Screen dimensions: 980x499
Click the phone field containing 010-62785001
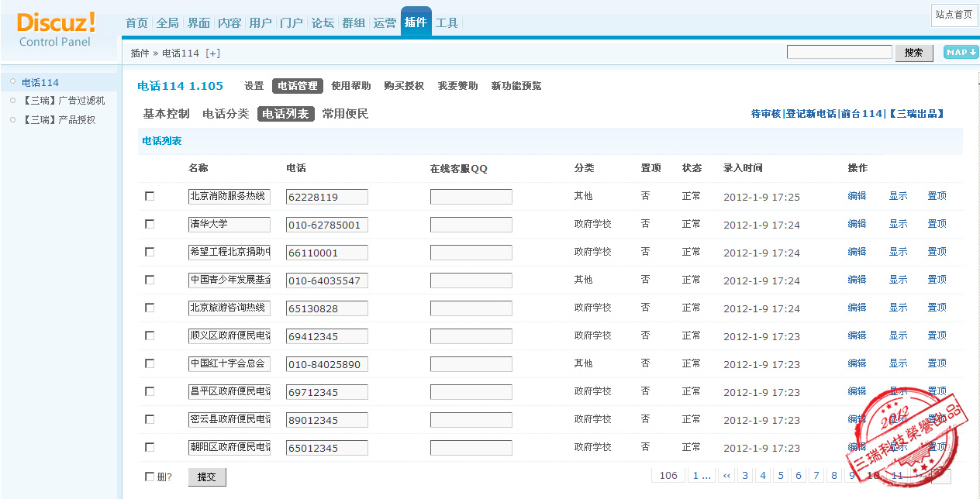click(326, 225)
